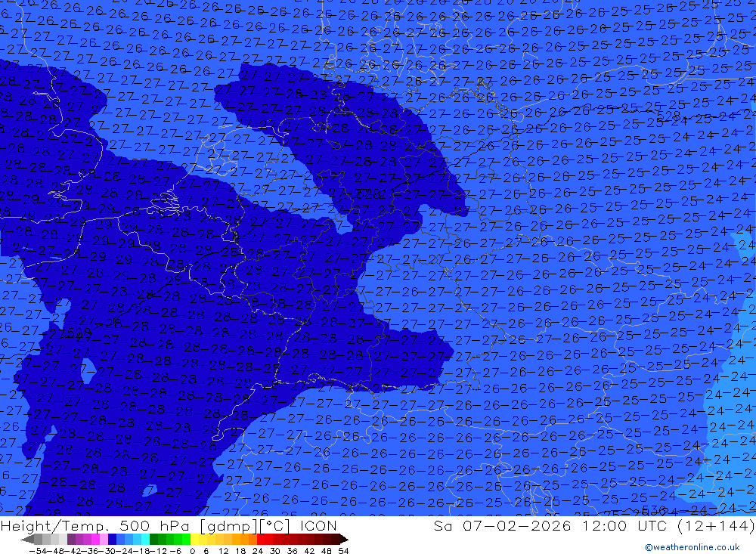756x554 pixels.
Task: Click the '-54' color scale label
Action: pos(38,551)
